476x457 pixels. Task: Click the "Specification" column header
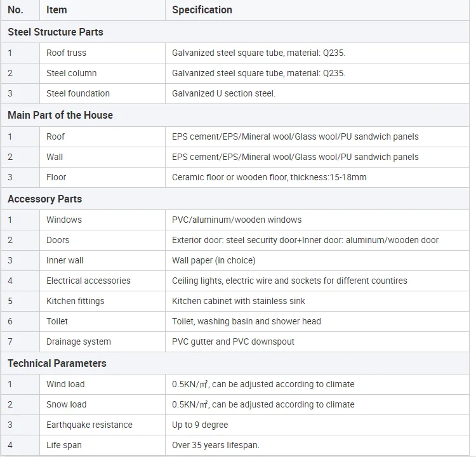coord(202,10)
